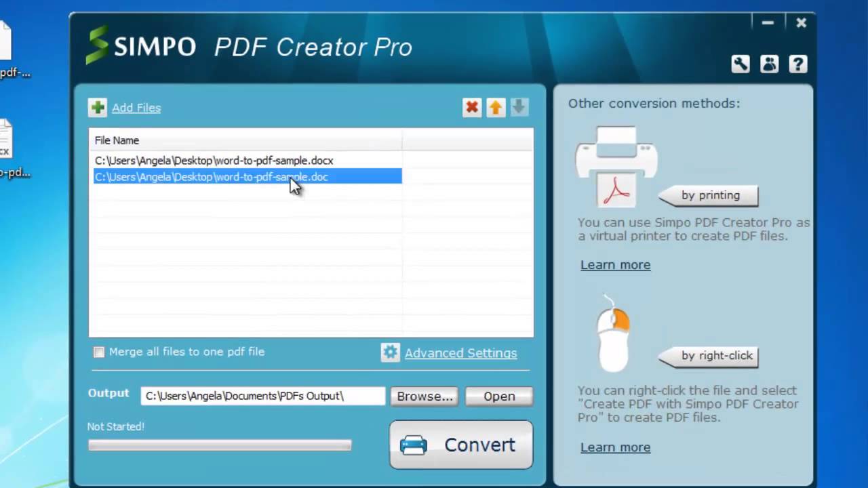Viewport: 868px width, 488px height.
Task: Click into the Output path field
Action: pyautogui.click(x=263, y=396)
